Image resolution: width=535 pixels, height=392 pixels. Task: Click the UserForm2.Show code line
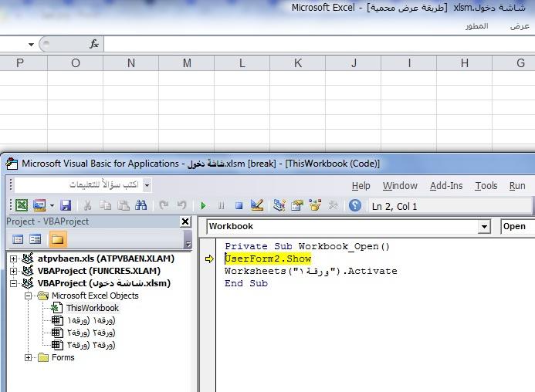268,259
